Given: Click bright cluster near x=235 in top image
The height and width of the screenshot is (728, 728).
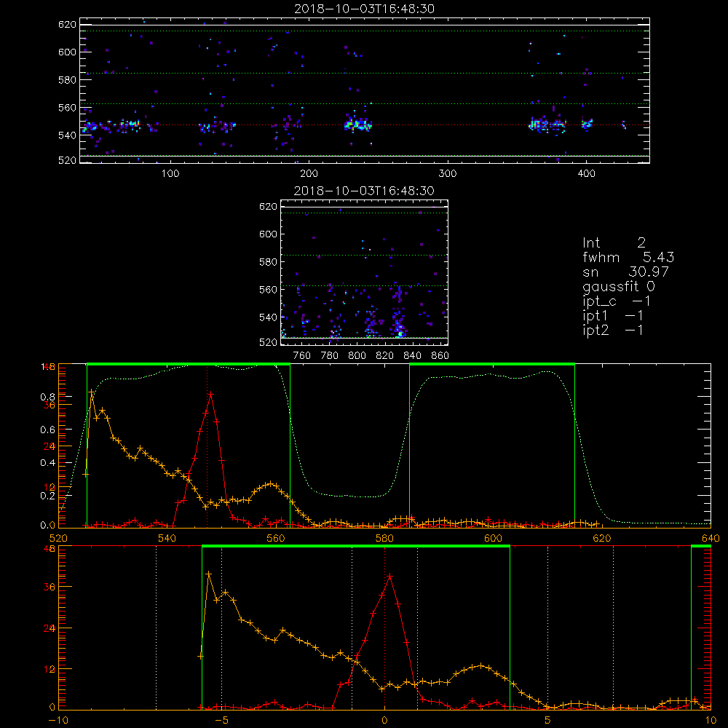Looking at the screenshot, I should (357, 124).
